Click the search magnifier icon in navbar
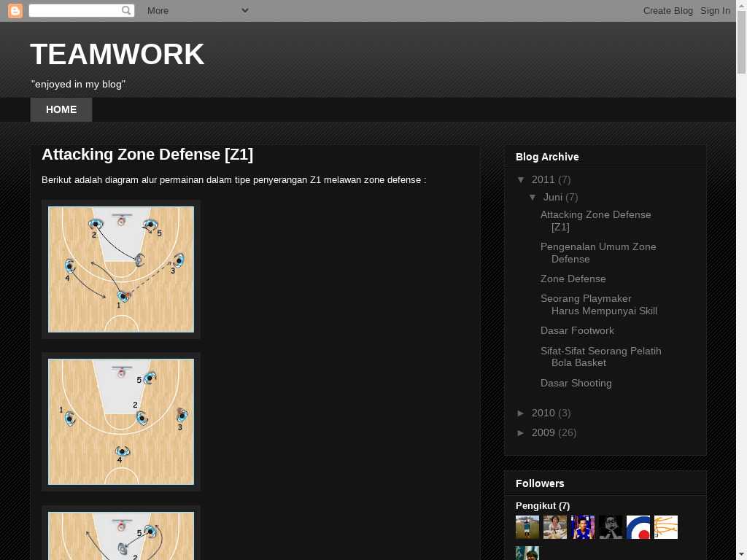This screenshot has height=560, width=747. [x=125, y=10]
